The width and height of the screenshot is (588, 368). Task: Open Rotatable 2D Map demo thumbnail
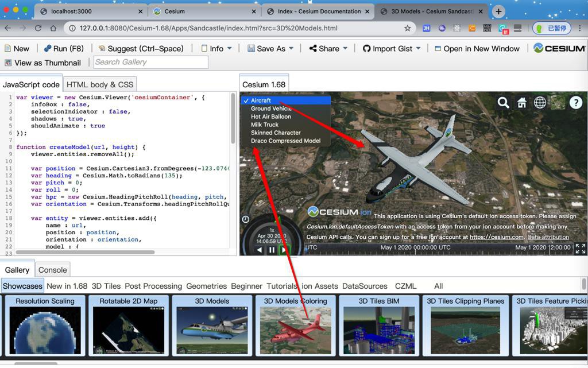click(x=128, y=326)
